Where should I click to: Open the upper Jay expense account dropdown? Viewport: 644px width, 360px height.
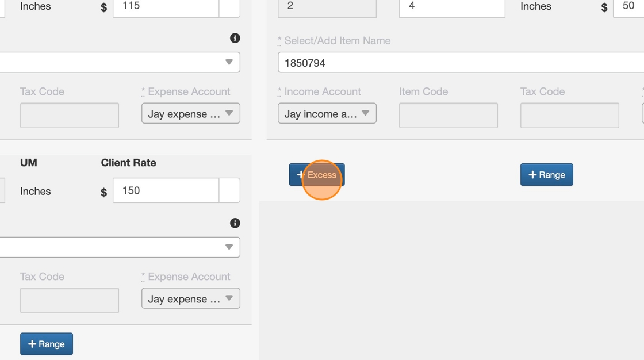pos(190,114)
